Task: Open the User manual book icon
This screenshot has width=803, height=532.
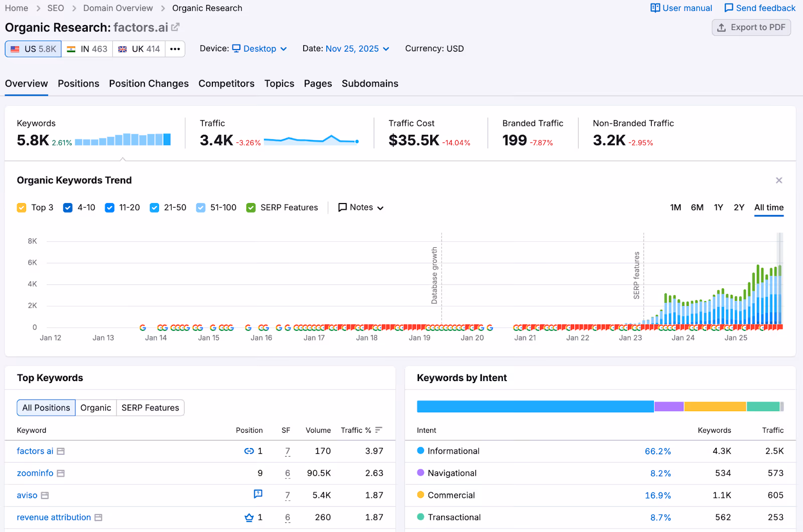Action: 655,8
